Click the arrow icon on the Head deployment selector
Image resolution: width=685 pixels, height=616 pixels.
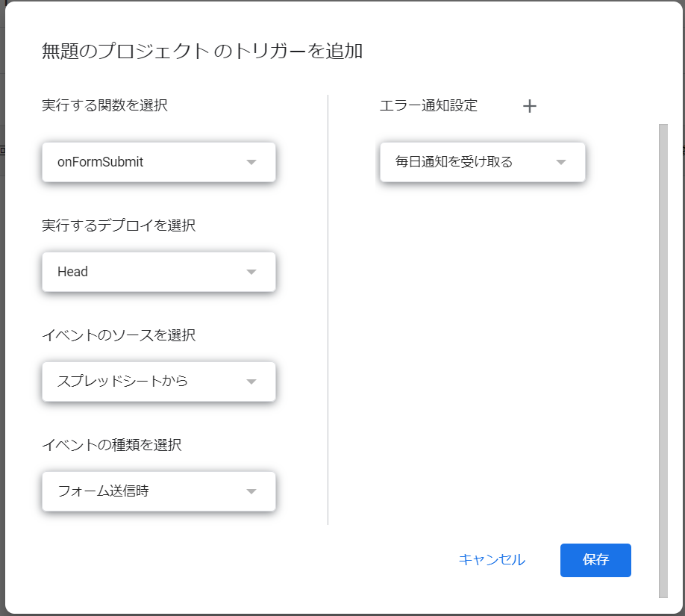point(253,272)
